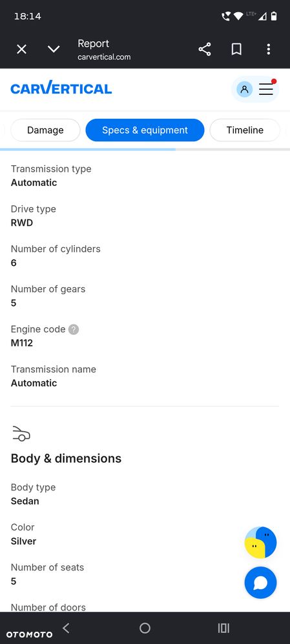The width and height of the screenshot is (290, 644).
Task: Close the carVertical report browser tab
Action: pyautogui.click(x=21, y=49)
